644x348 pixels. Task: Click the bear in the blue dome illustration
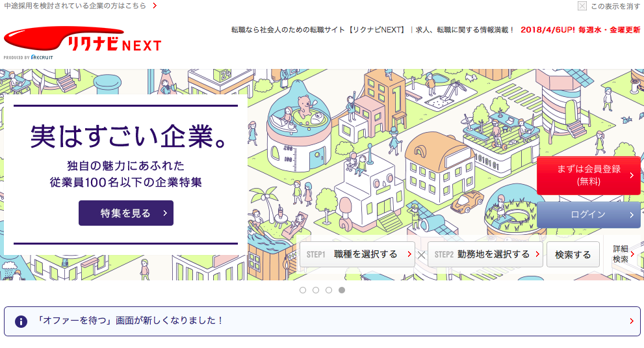305,107
